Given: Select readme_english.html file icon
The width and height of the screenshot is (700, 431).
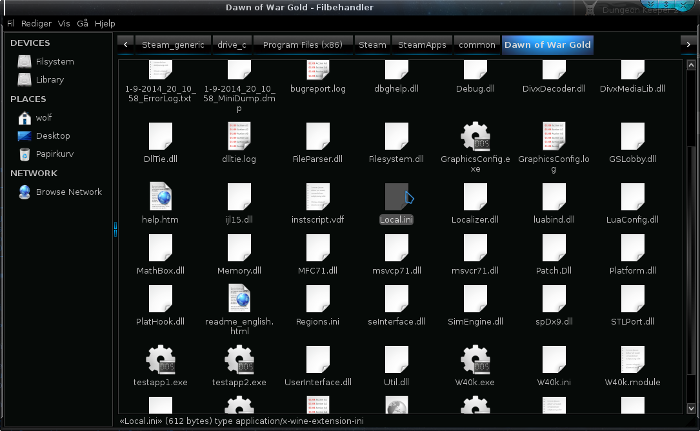Looking at the screenshot, I should pos(239,298).
